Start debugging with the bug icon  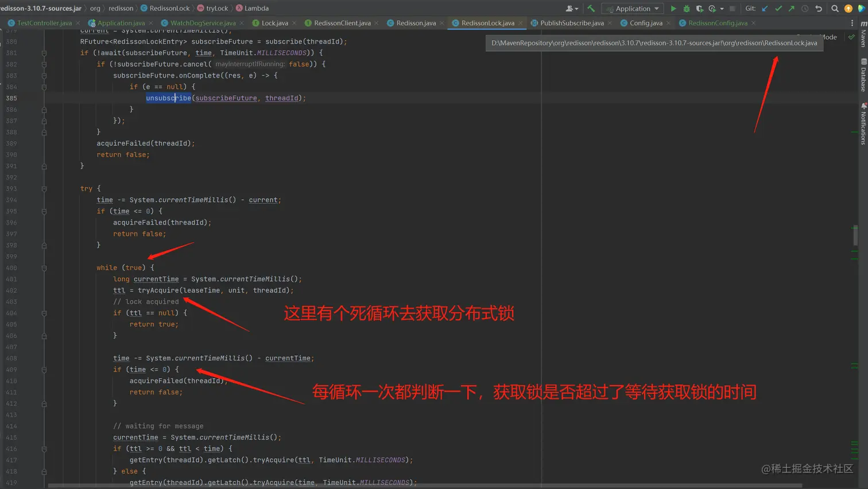click(687, 8)
